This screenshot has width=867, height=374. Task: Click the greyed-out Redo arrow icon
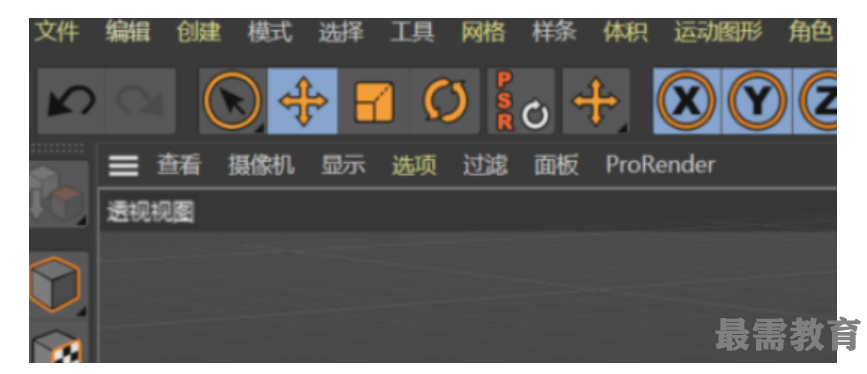point(140,101)
